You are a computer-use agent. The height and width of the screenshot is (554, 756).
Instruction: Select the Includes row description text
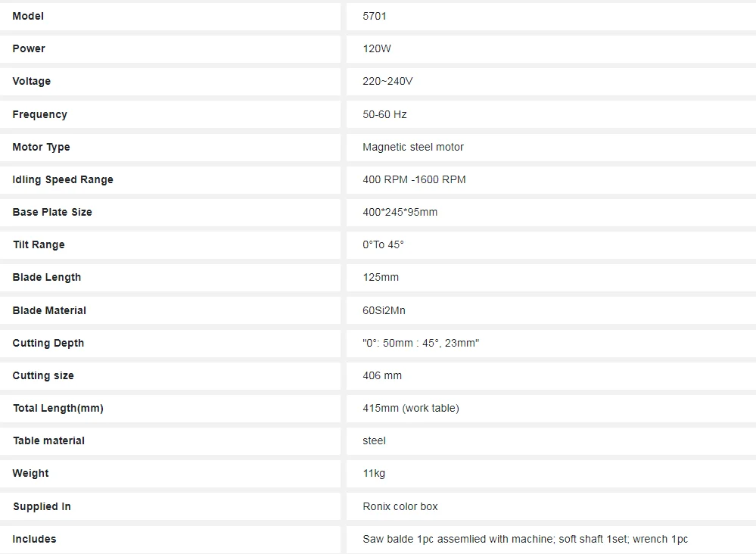(x=525, y=539)
